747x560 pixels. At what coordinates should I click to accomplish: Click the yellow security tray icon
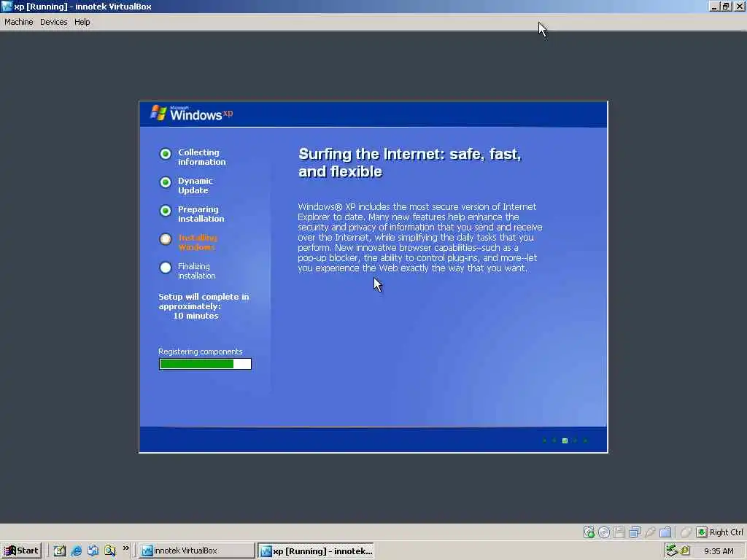click(x=685, y=551)
